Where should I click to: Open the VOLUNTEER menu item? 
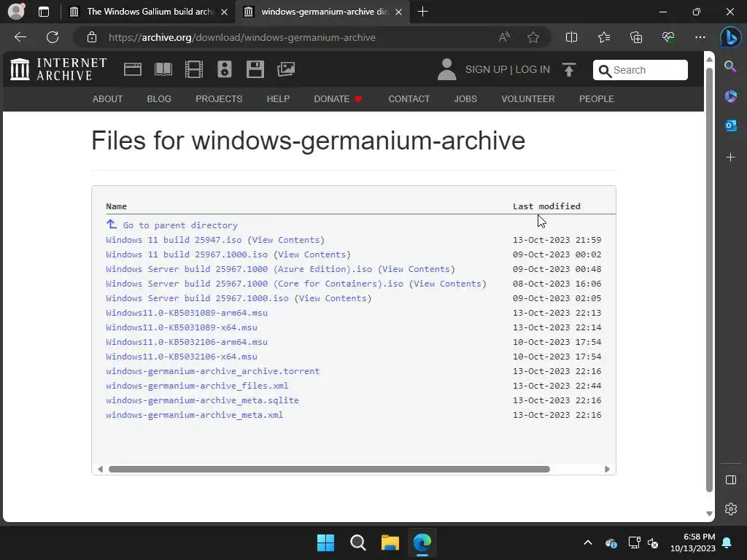(528, 98)
